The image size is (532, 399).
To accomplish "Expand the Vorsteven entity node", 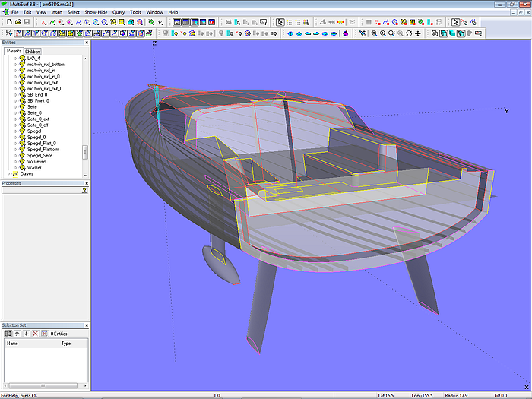I will pos(16,161).
